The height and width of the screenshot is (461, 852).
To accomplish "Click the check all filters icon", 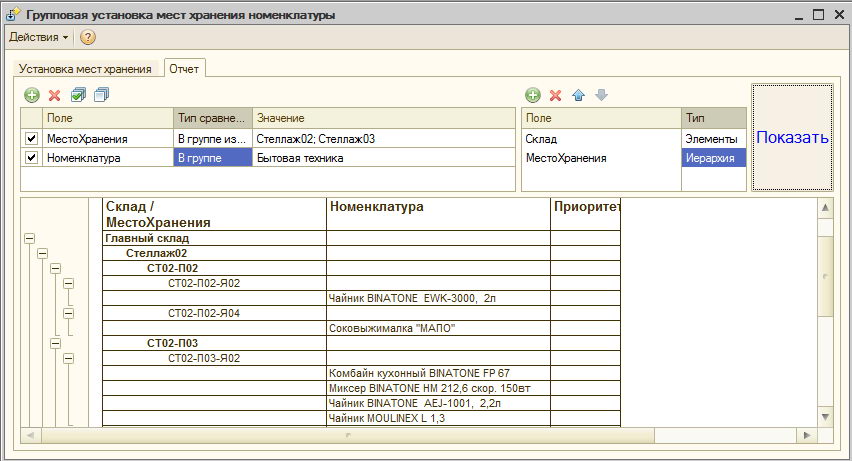I will [78, 95].
